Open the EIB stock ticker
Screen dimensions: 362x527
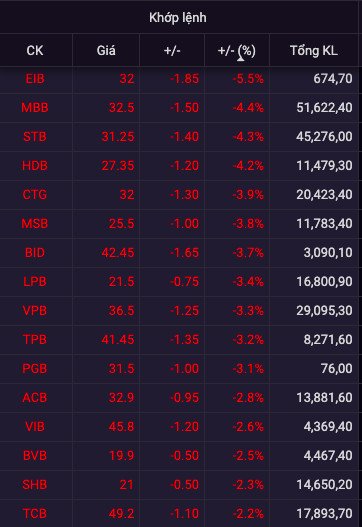click(35, 79)
